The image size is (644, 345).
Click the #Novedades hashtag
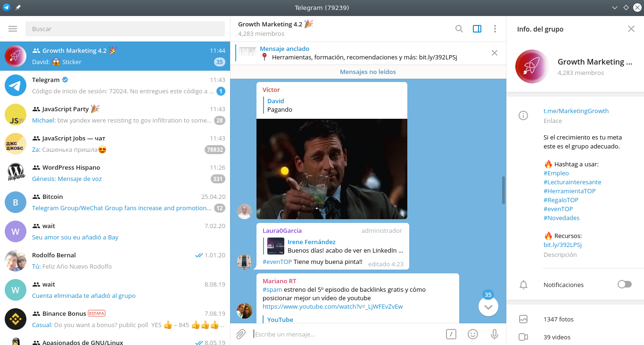point(561,218)
